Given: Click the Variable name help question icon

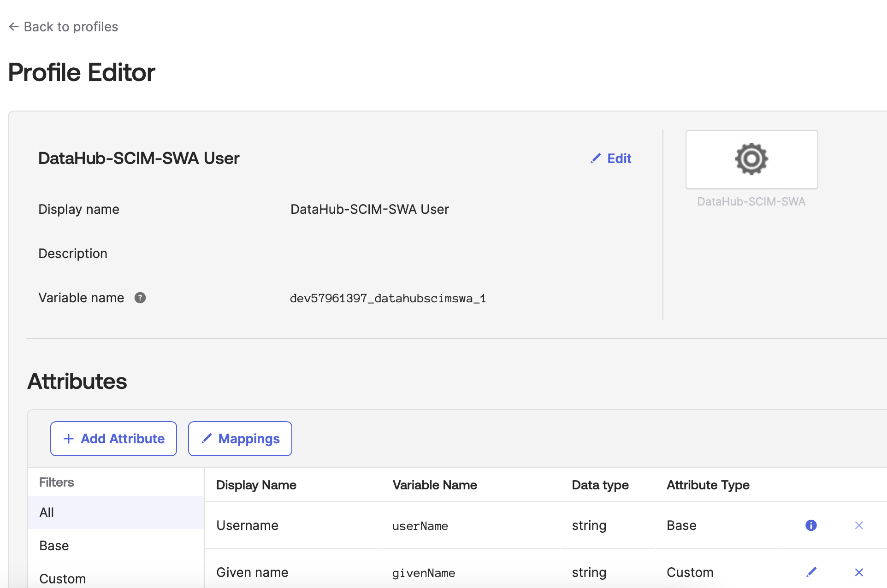Looking at the screenshot, I should click(x=140, y=298).
